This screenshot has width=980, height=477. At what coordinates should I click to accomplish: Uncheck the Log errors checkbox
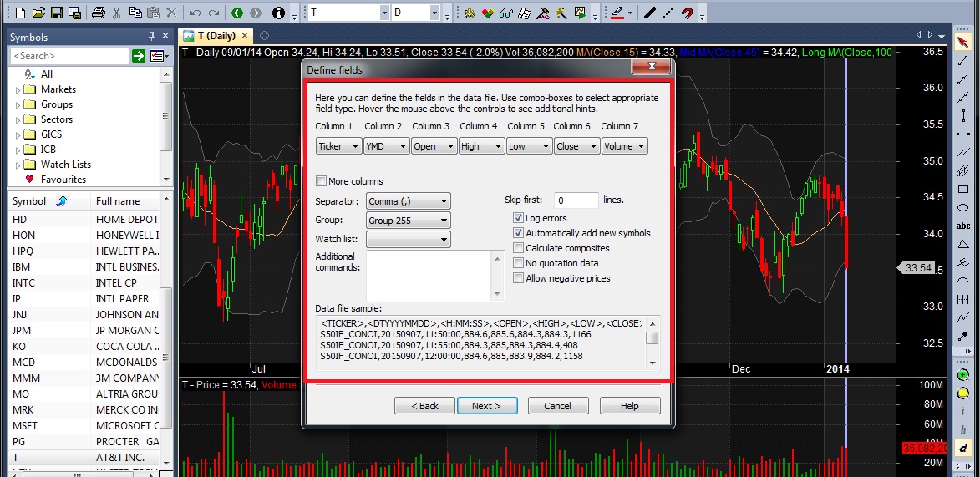(518, 218)
